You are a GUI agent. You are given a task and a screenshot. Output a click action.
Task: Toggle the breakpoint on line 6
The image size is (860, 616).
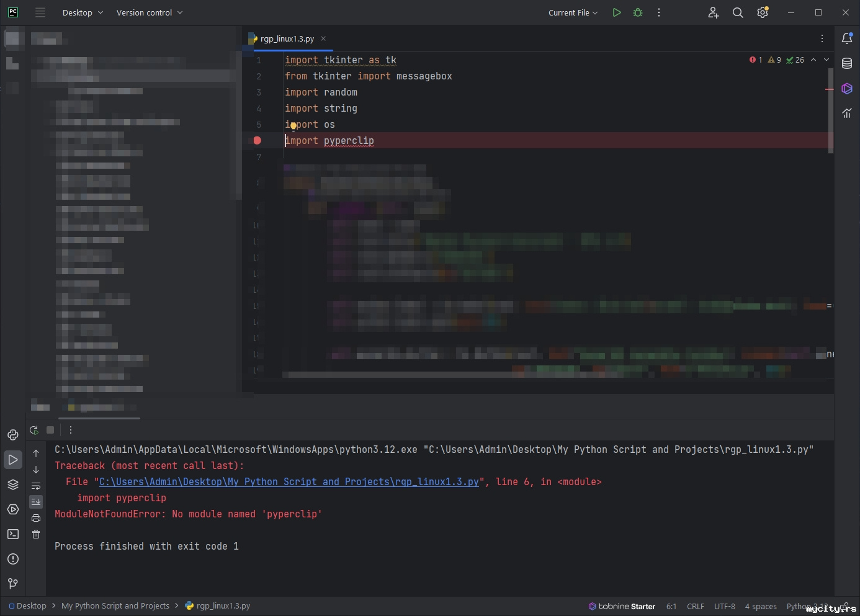coord(258,140)
